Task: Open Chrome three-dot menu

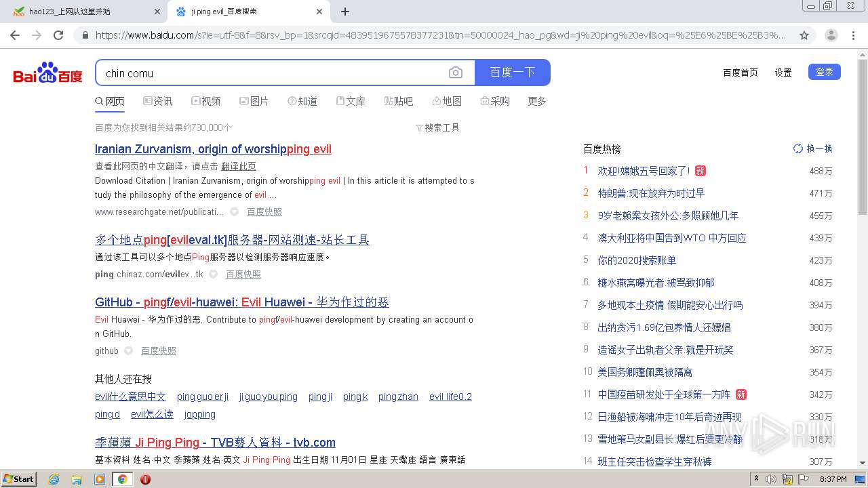Action: (x=853, y=35)
